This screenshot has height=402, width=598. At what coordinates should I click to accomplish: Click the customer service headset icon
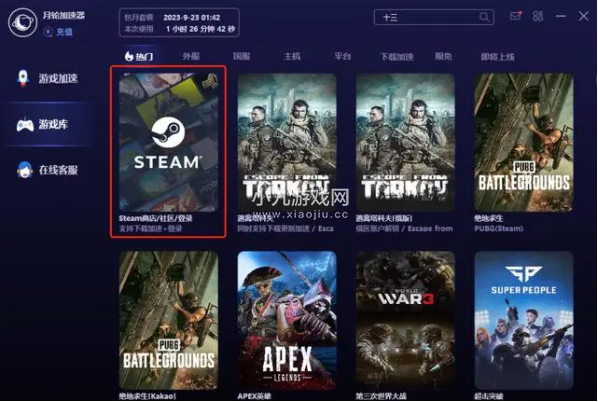(24, 170)
